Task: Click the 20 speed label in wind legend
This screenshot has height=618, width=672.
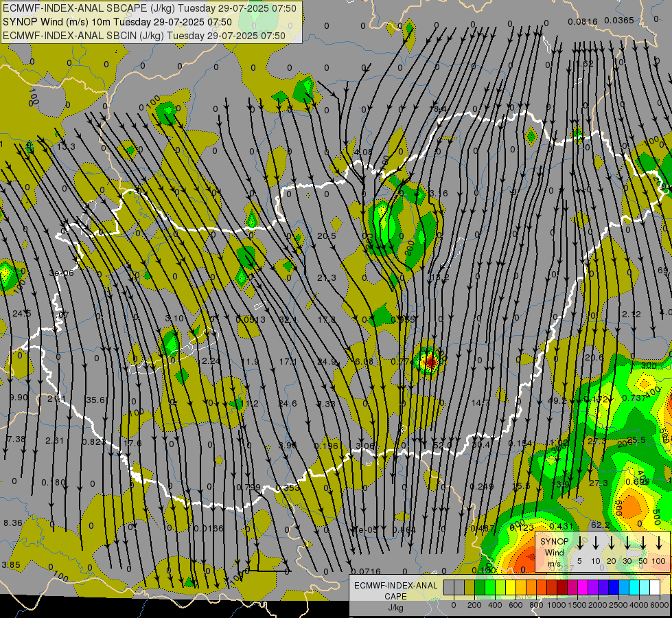Action: (x=612, y=562)
